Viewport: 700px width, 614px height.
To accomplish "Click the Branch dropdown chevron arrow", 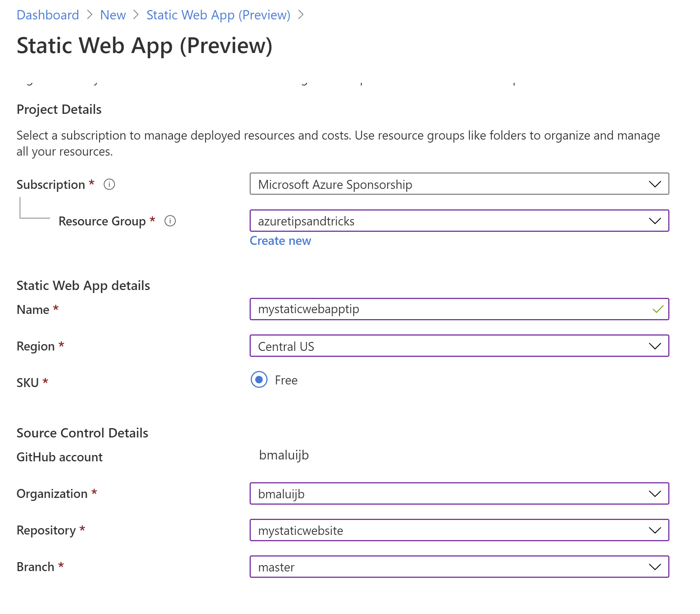I will (655, 567).
